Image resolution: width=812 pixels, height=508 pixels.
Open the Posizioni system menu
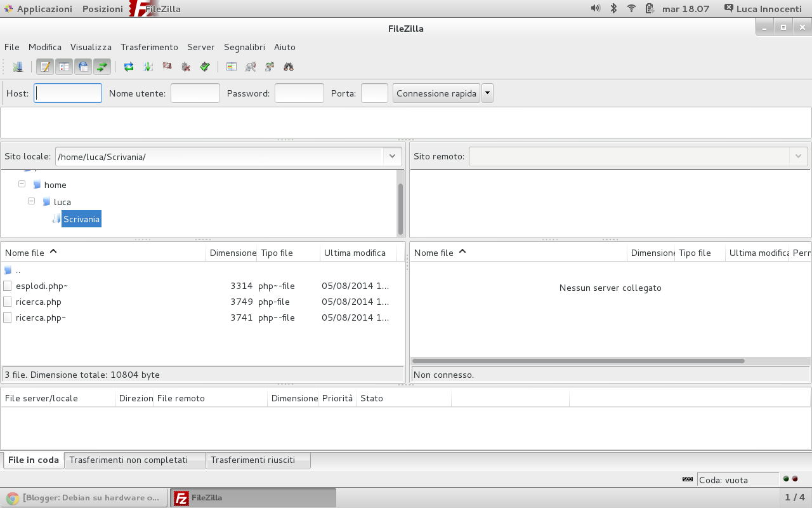pyautogui.click(x=103, y=9)
